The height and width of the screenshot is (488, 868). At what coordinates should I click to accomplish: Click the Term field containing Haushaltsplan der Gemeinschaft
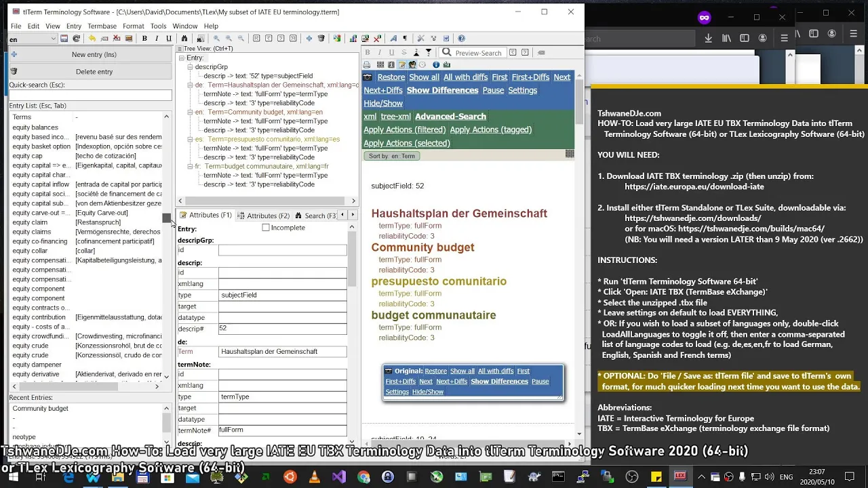[282, 352]
